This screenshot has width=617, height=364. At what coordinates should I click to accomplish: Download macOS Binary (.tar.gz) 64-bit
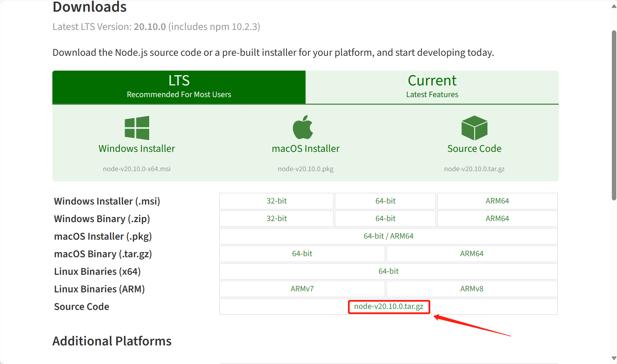click(x=302, y=254)
